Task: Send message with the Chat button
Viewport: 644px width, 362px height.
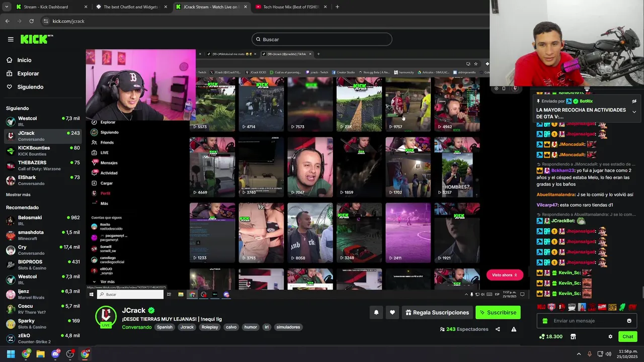Action: (x=628, y=336)
